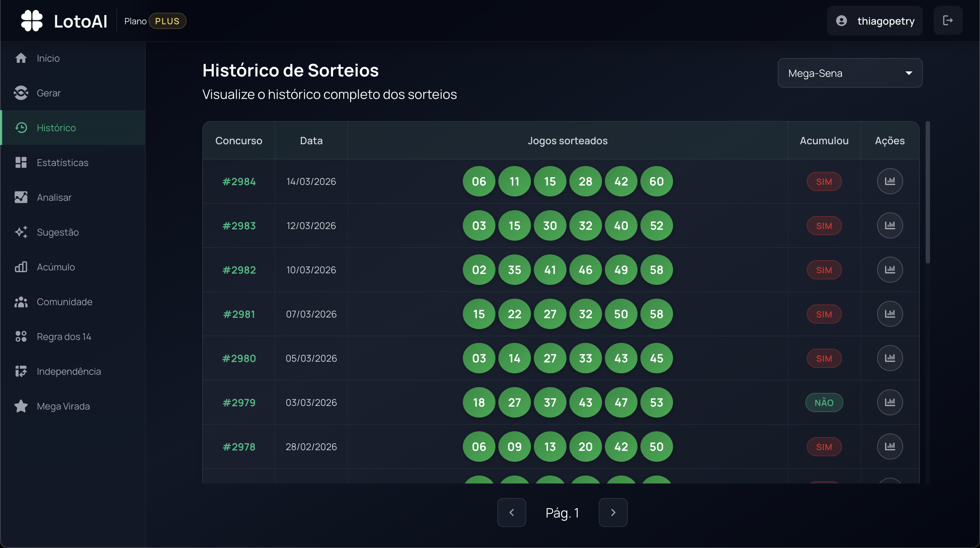Click ball 52 in draw #2983
This screenshot has width=980, height=548.
[657, 226]
